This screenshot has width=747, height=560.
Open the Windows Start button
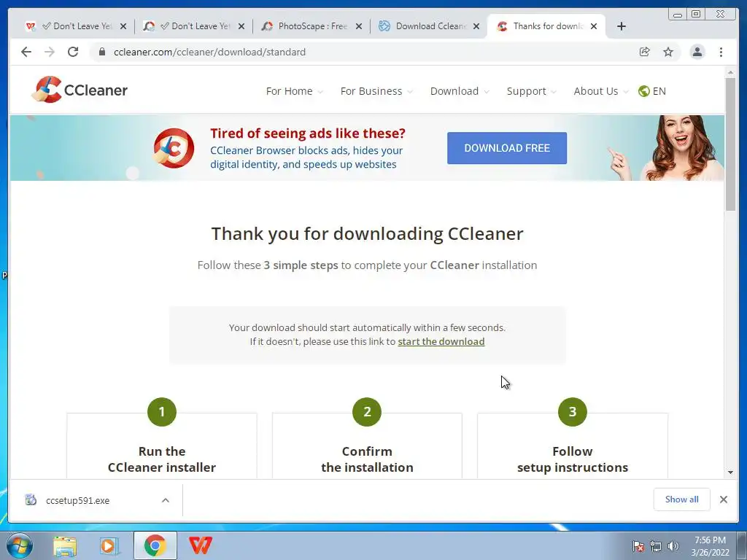pyautogui.click(x=20, y=545)
